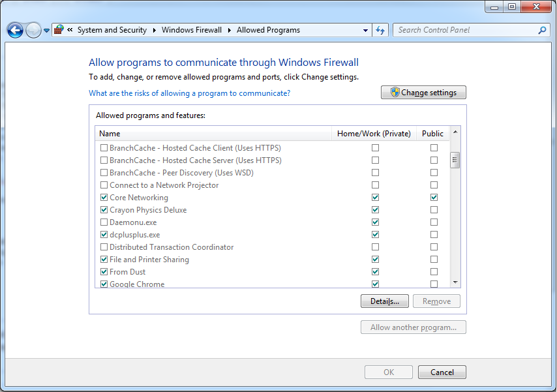This screenshot has height=392, width=557.
Task: Click the Home/Work (Private) column header
Action: coord(374,134)
